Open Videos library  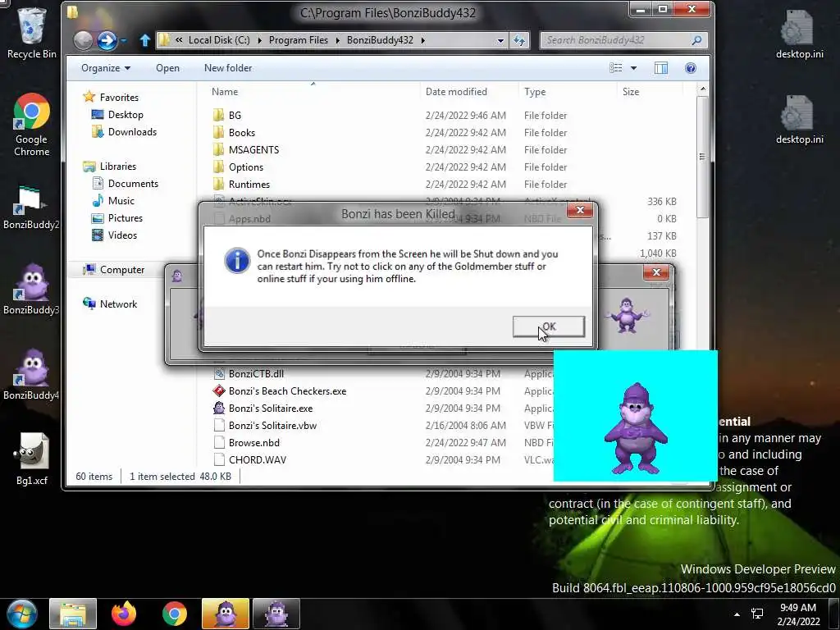tap(114, 235)
